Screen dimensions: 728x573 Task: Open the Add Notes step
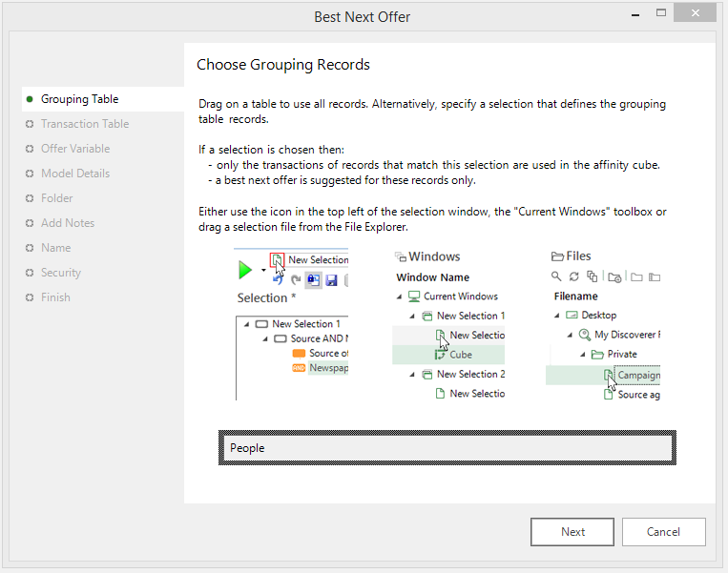tap(68, 223)
